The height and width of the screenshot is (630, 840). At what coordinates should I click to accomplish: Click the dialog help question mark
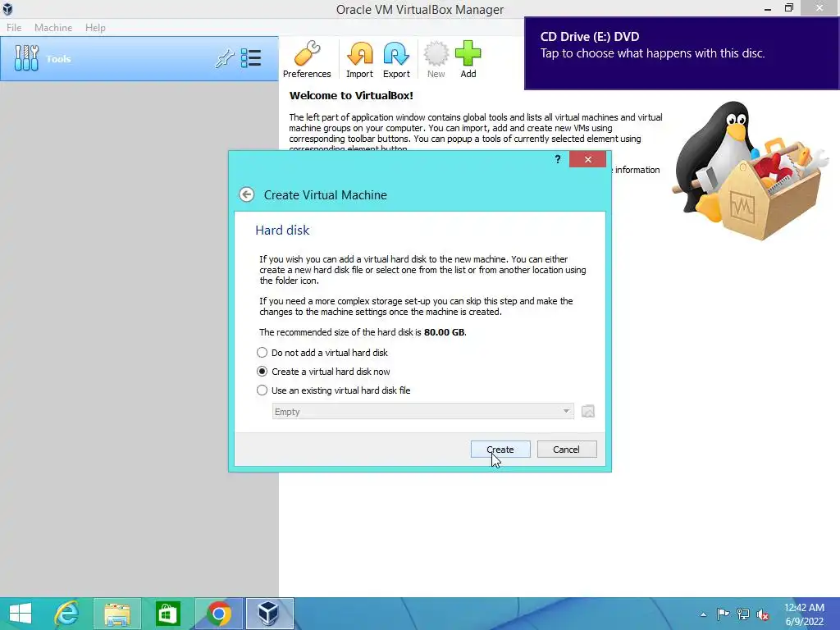click(x=558, y=159)
